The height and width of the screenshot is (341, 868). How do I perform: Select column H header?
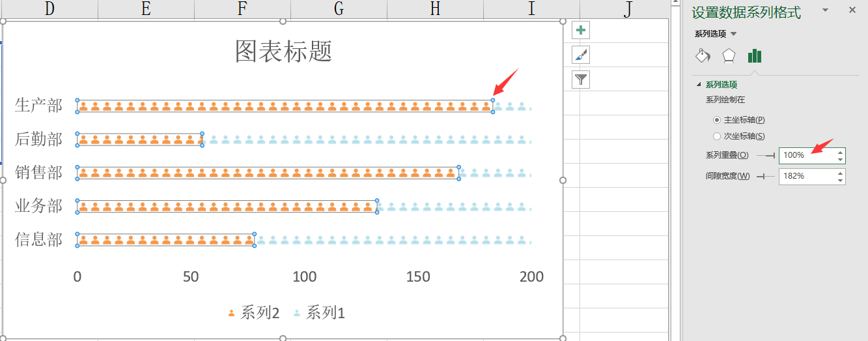tap(435, 8)
